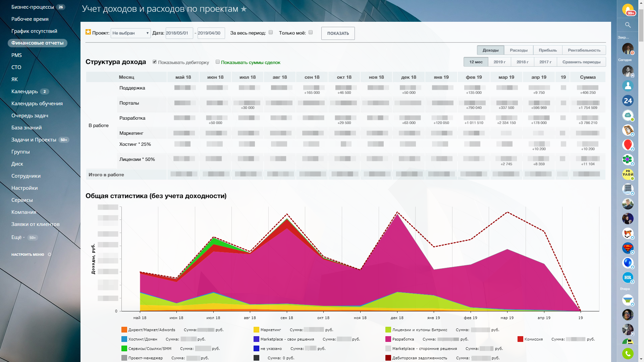The width and height of the screenshot is (644, 362).
Task: Click the end date field 2019/04/30
Action: point(211,33)
